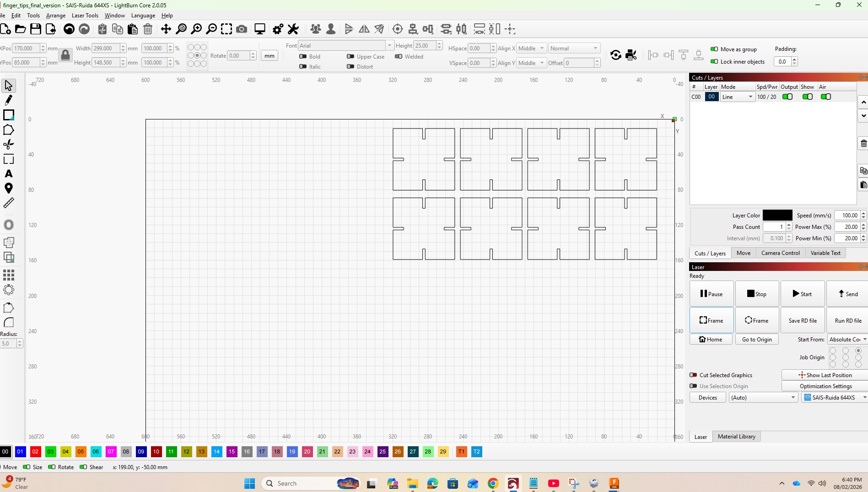Open Device Settings wrench icon
Screen dimensions: 868x492
coord(293,29)
